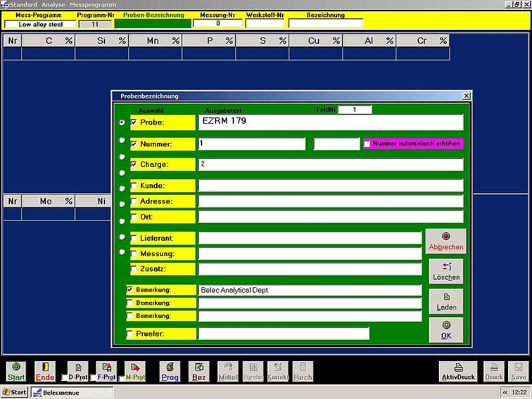Click the Werkstoff-Nr field
532x399 pixels.
tap(265, 24)
